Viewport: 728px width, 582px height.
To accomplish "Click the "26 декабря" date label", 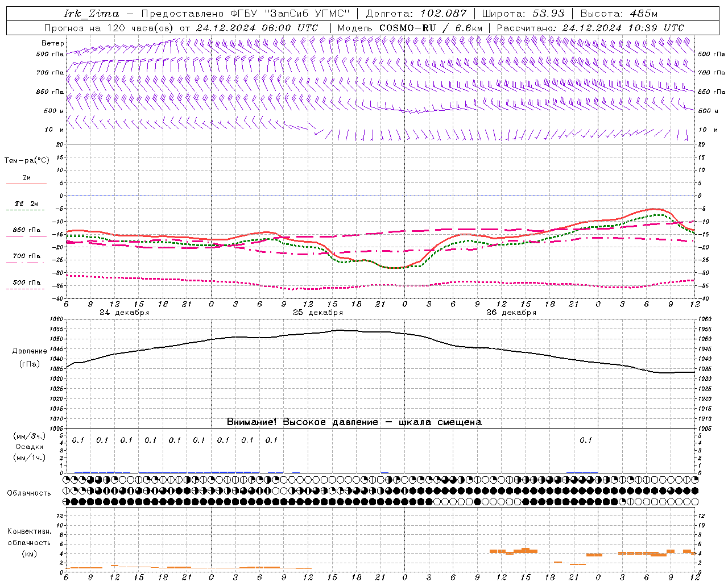I will [511, 313].
